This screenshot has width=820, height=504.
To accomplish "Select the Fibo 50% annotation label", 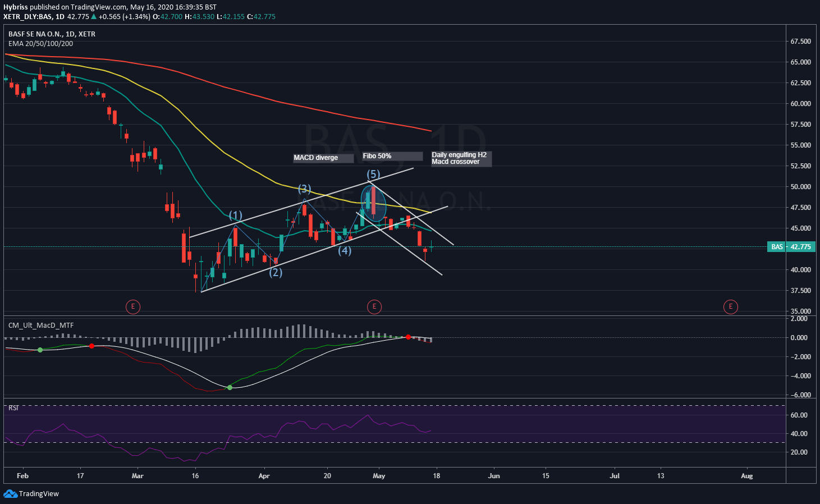I will click(x=392, y=156).
